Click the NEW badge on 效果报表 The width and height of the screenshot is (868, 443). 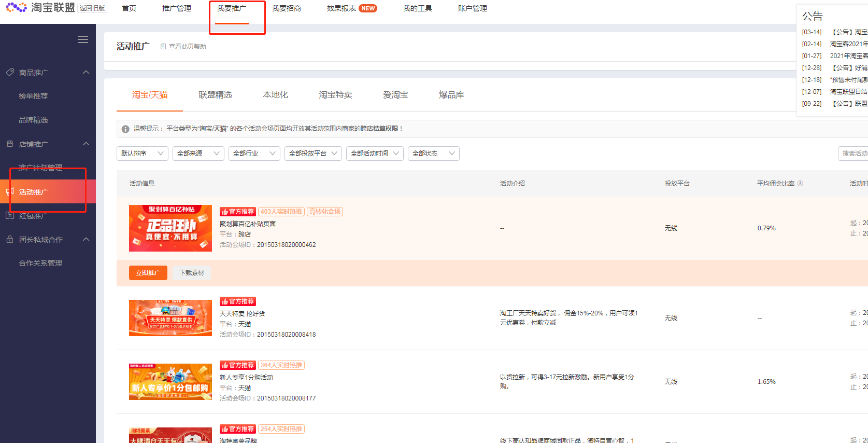pyautogui.click(x=368, y=8)
